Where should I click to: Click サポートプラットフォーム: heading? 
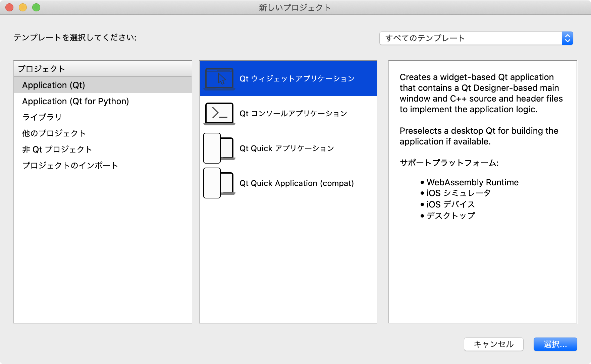[449, 163]
